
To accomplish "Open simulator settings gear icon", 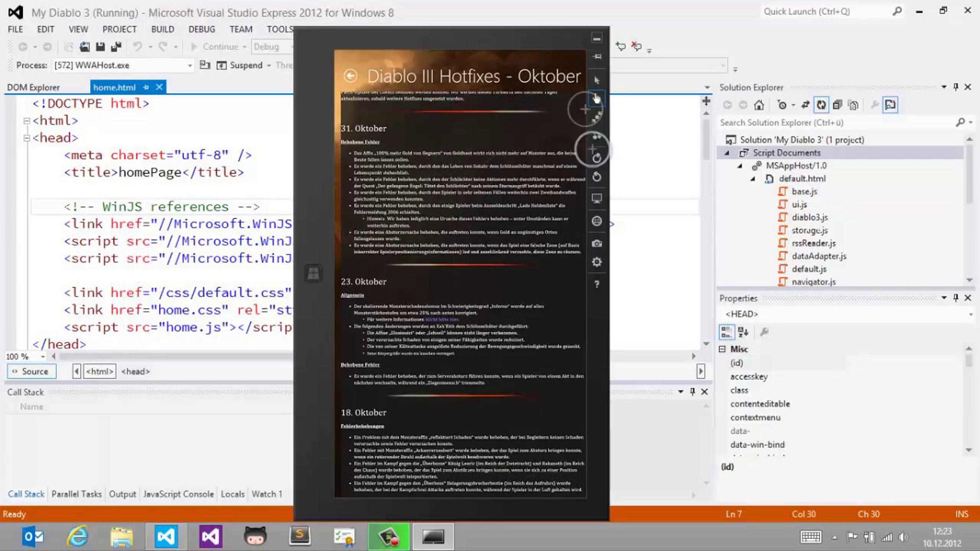I will [597, 262].
